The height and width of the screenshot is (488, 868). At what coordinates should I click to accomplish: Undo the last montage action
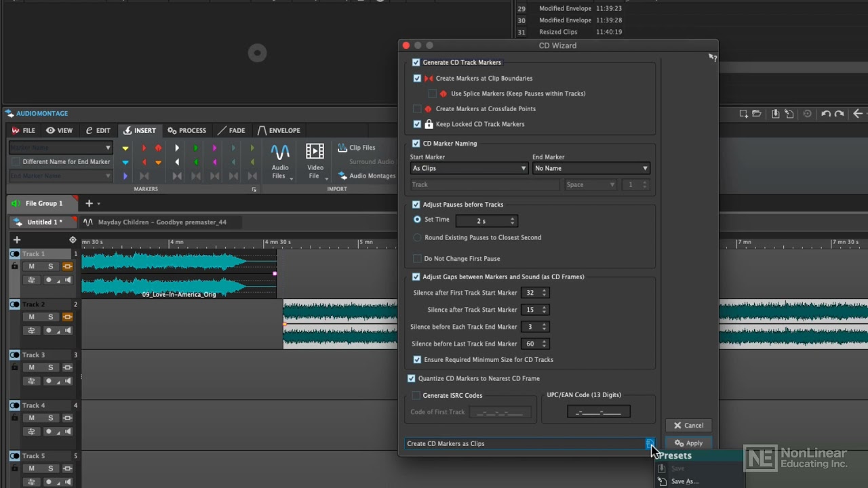coord(826,114)
